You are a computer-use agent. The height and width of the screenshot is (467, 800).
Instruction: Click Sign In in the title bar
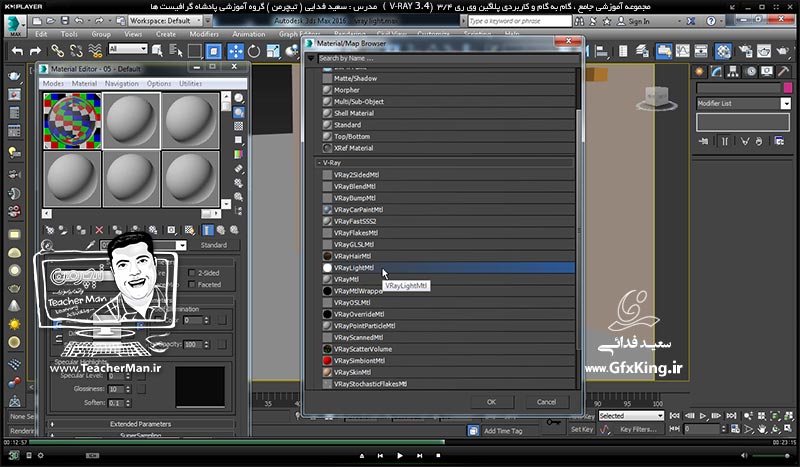639,21
